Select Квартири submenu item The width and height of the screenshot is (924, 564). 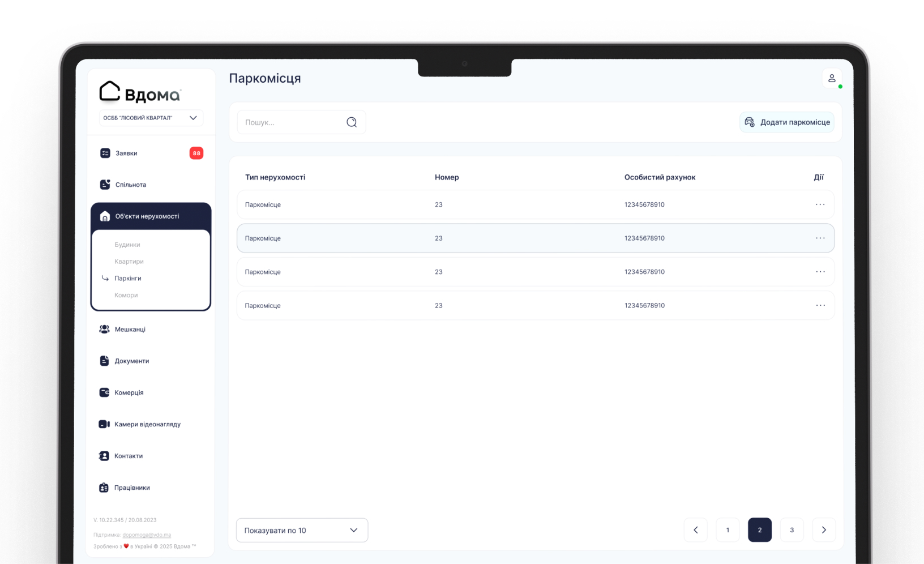[x=129, y=262]
